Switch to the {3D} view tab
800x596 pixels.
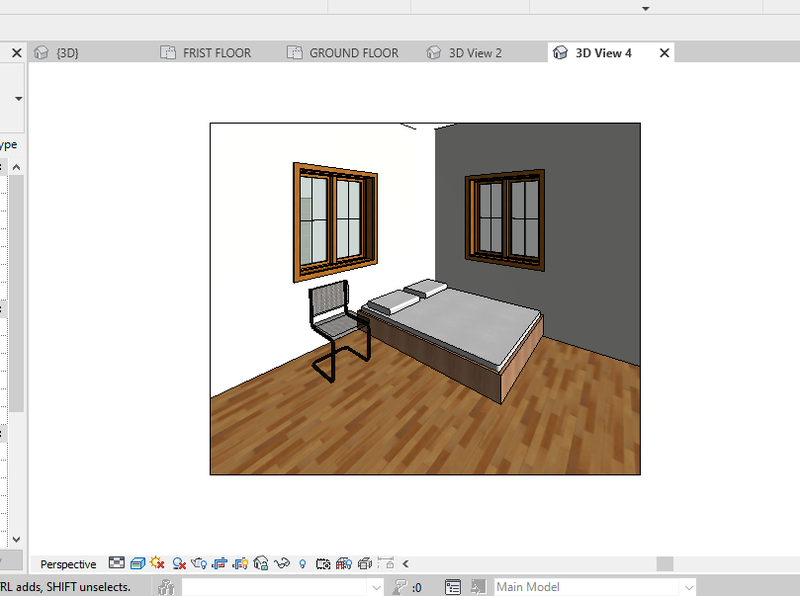pos(67,53)
